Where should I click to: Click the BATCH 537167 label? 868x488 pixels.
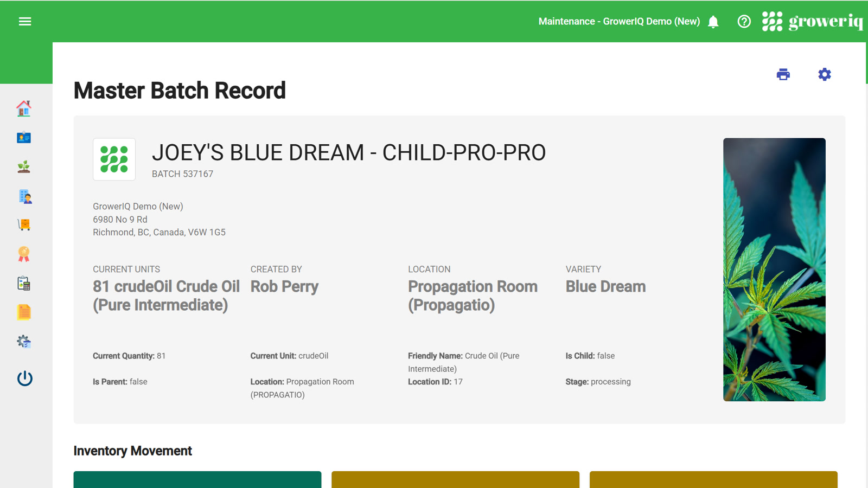[182, 174]
